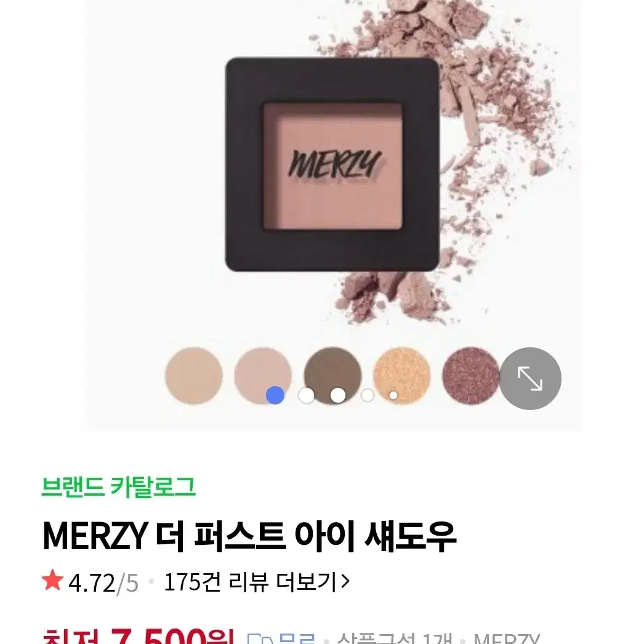Image resolution: width=644 pixels, height=644 pixels.
Task: Select the third white carousel dot
Action: (x=338, y=395)
